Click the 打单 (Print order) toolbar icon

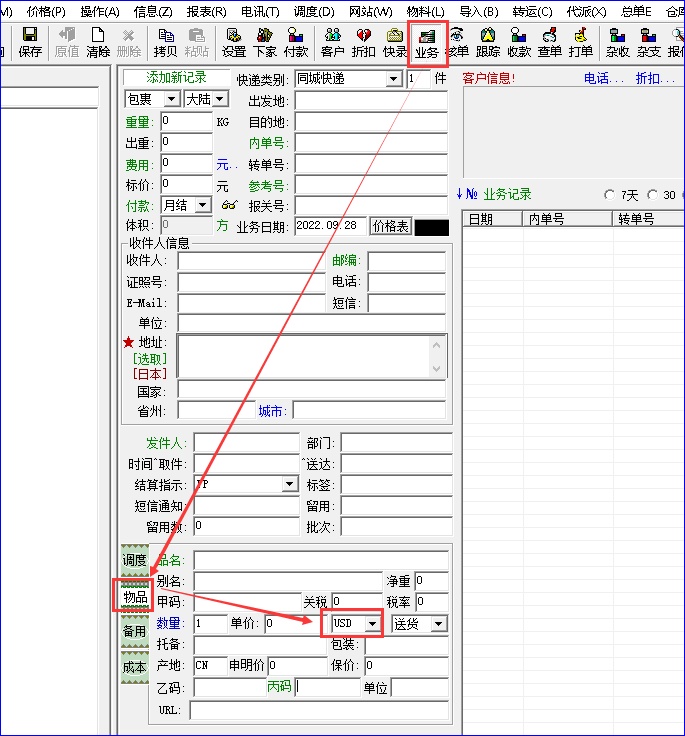(581, 42)
